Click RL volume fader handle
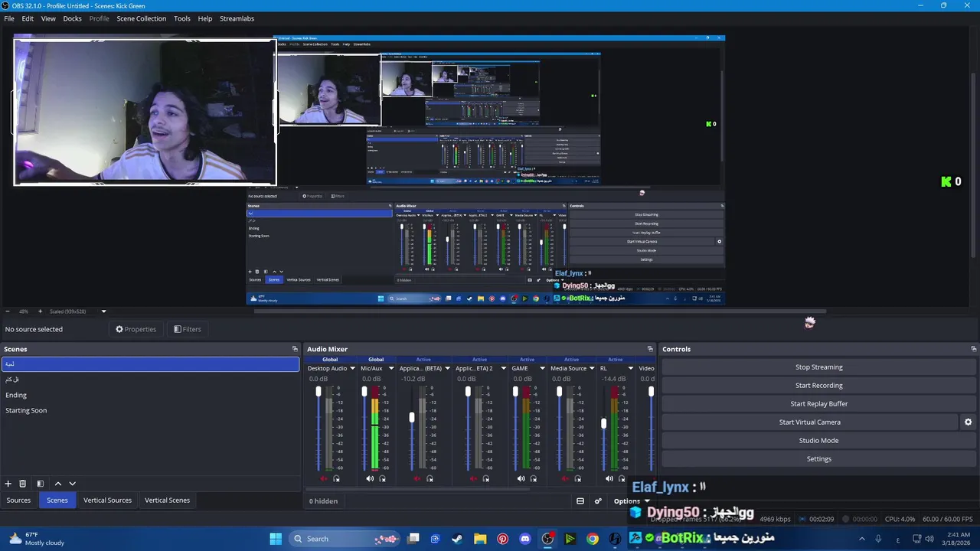 tap(603, 423)
